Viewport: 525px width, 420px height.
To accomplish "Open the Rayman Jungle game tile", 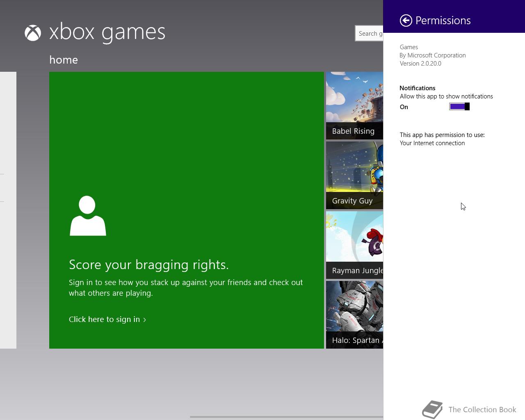I will coord(355,245).
